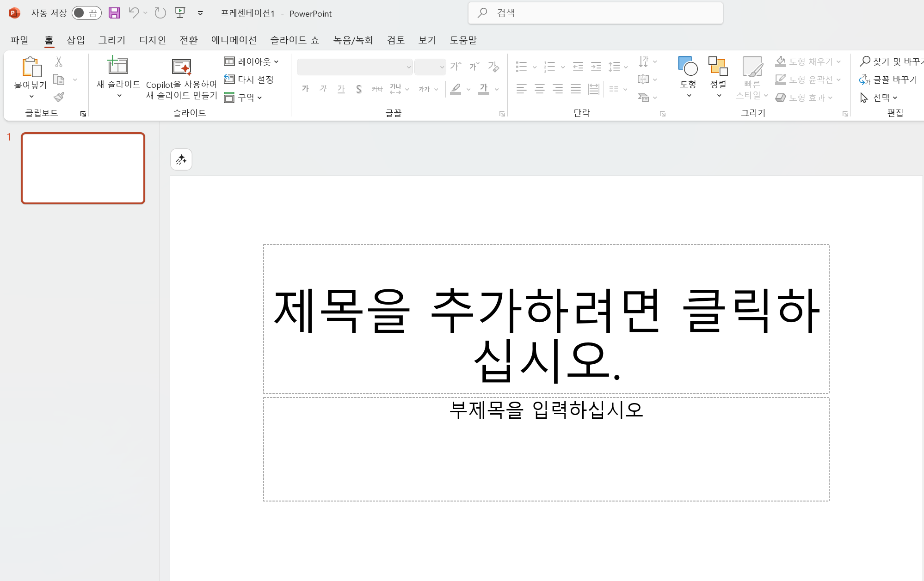The height and width of the screenshot is (581, 924).
Task: Click Reset (다시 설정) slide button
Action: click(x=249, y=80)
